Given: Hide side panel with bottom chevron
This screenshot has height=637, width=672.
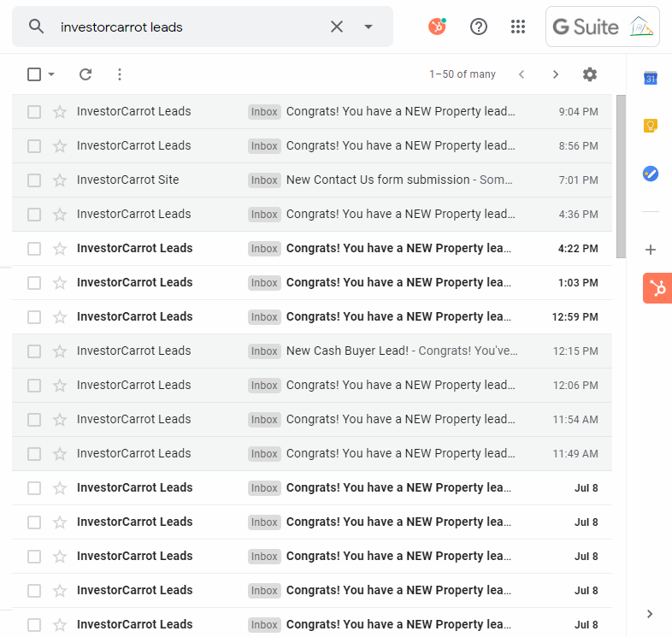Looking at the screenshot, I should point(650,614).
